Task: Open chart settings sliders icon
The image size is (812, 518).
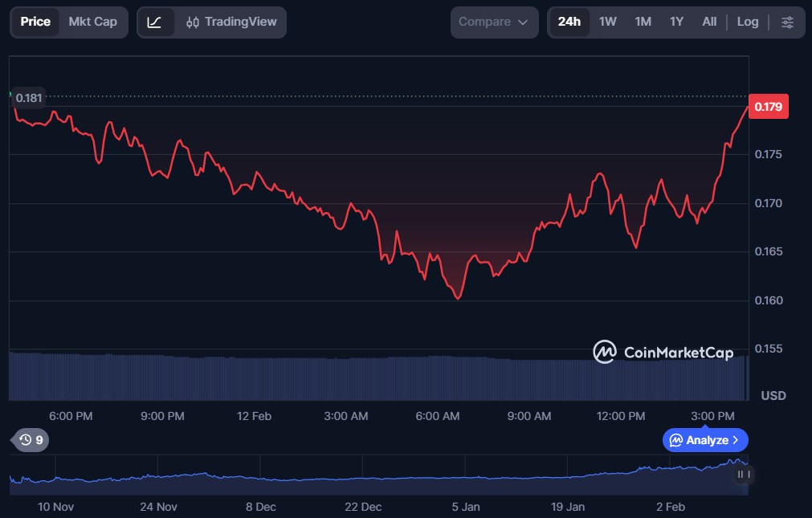Action: 787,22
